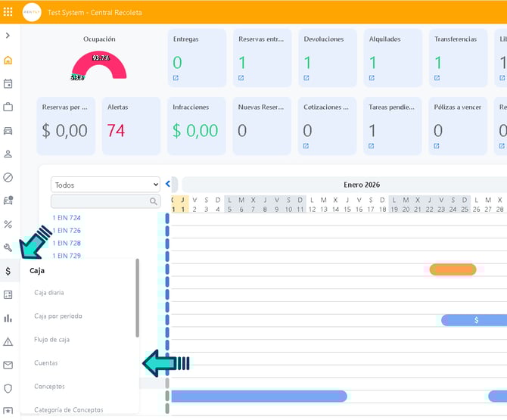This screenshot has width=507, height=420.
Task: Click the car vehicles sidebar icon
Action: (x=8, y=130)
